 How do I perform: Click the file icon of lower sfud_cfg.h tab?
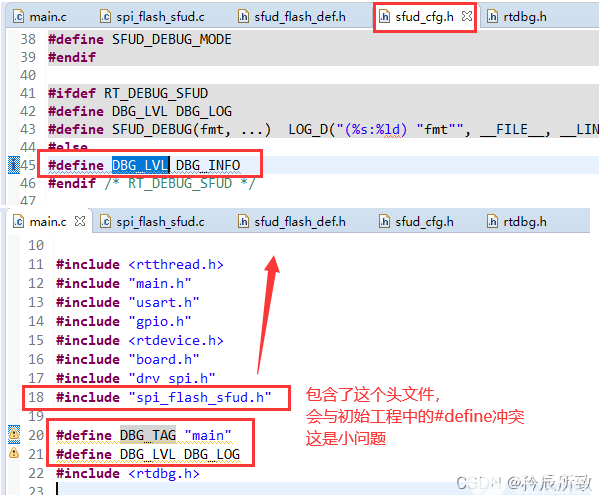(384, 222)
